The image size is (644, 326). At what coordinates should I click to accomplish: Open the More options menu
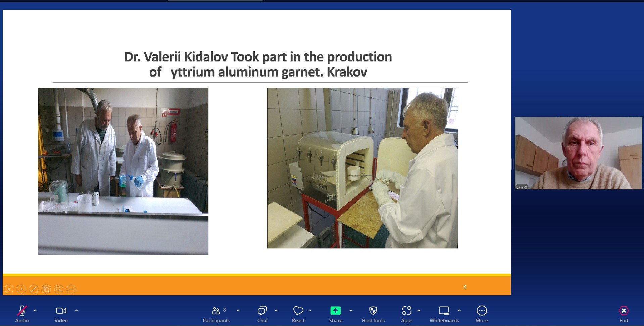(482, 314)
